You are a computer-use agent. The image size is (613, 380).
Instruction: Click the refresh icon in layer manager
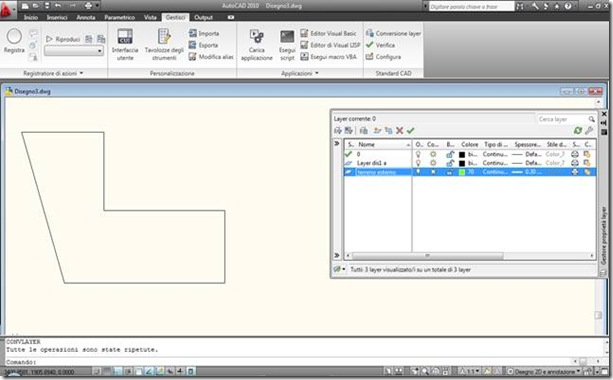point(577,131)
